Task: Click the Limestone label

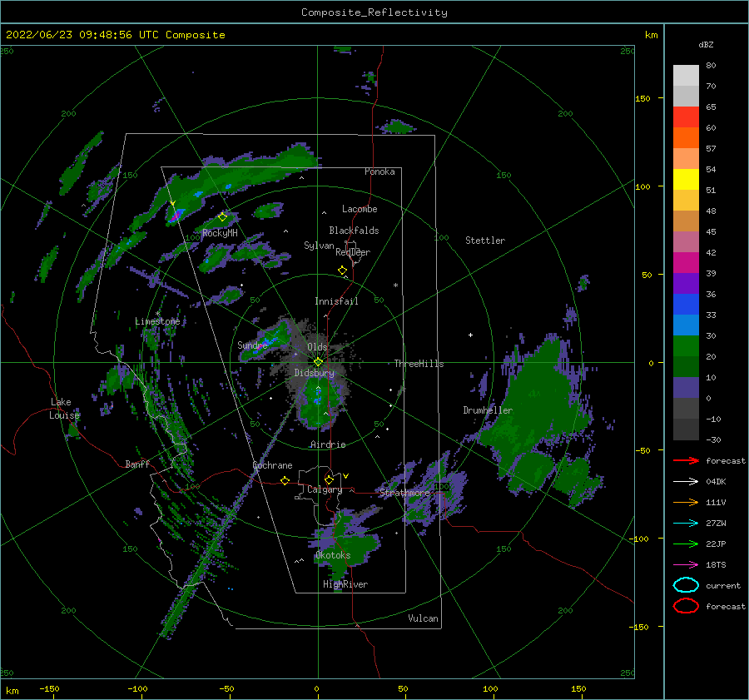Action: 157,321
